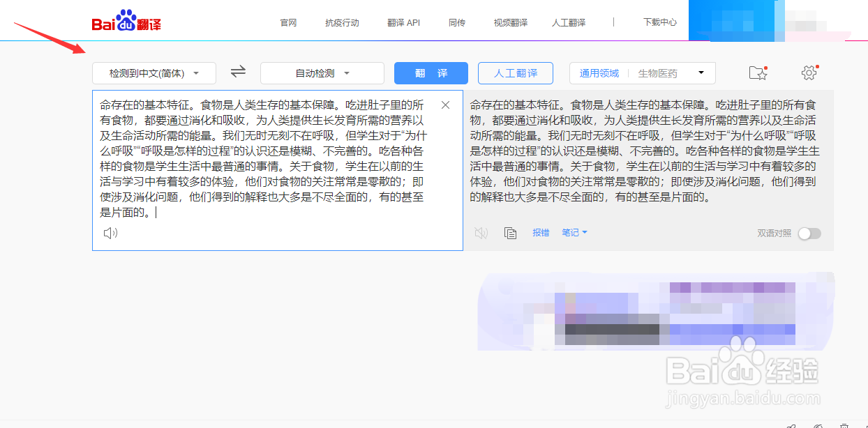Viewport: 868px width, 428px height.
Task: Copy translation using the copy icon
Action: pos(510,232)
